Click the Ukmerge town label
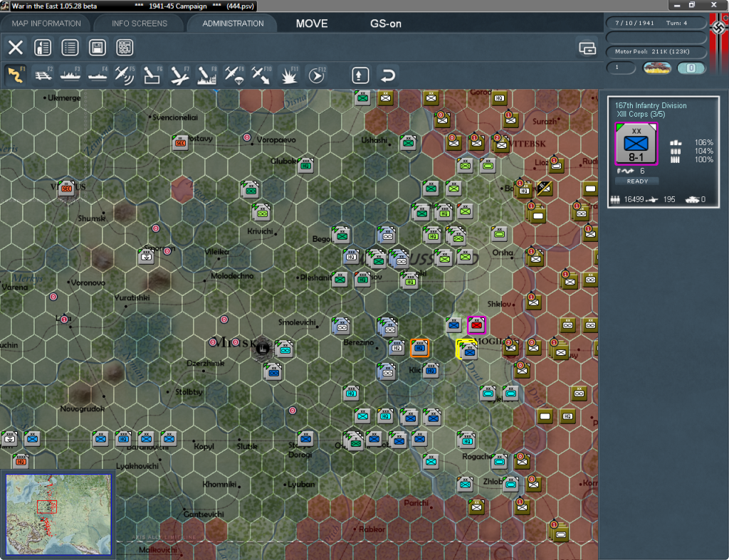The height and width of the screenshot is (560, 729). point(64,97)
